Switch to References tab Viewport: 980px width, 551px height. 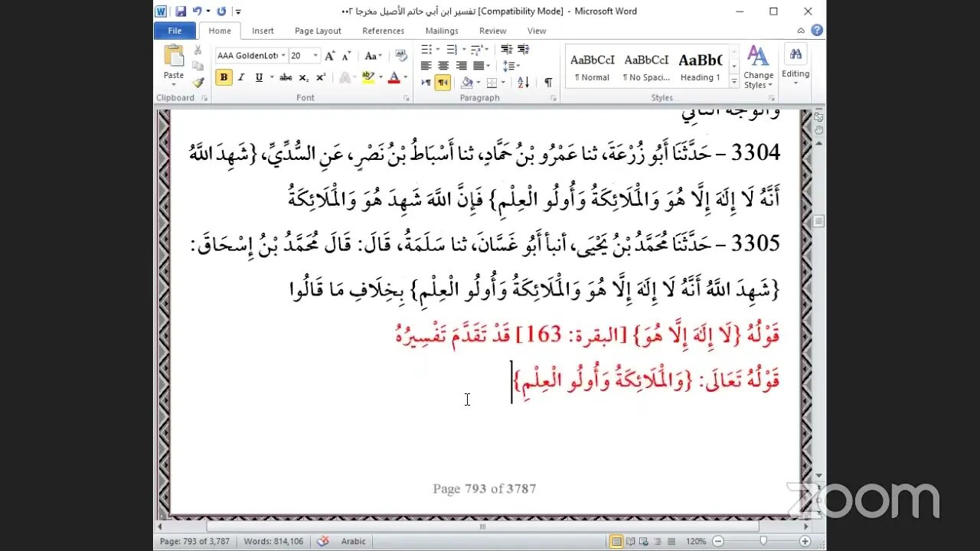tap(383, 31)
